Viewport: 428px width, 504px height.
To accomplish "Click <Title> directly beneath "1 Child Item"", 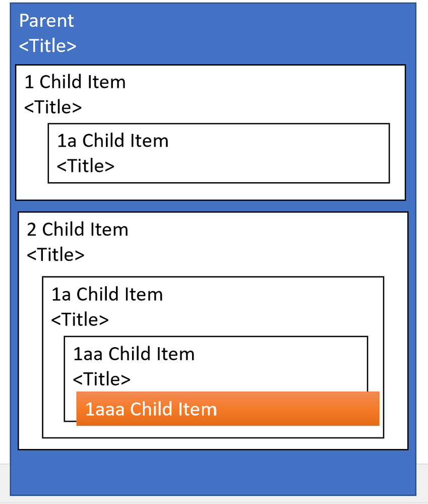I will pyautogui.click(x=53, y=107).
